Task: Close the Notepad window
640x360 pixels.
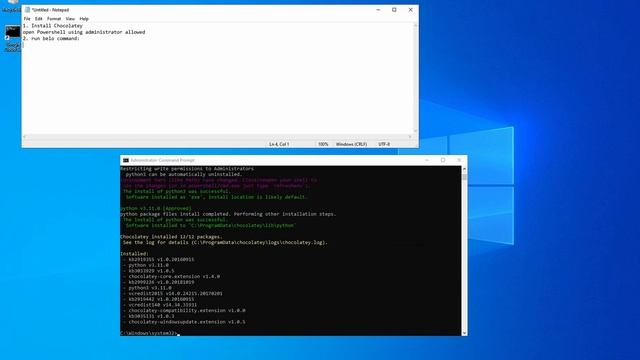Action: pyautogui.click(x=411, y=10)
